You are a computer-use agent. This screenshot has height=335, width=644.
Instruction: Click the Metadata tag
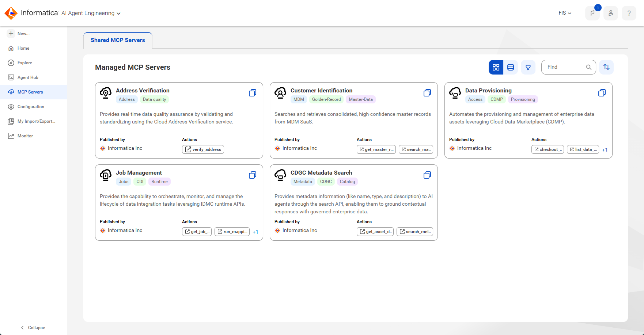click(303, 182)
